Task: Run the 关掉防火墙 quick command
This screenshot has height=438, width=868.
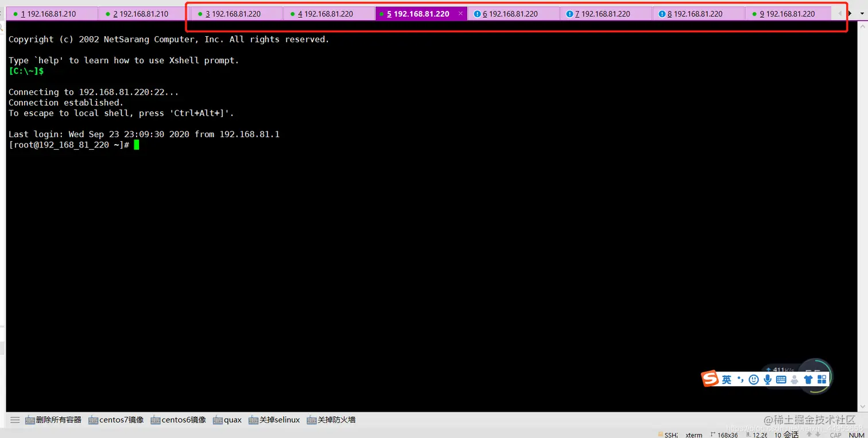Action: tap(331, 420)
